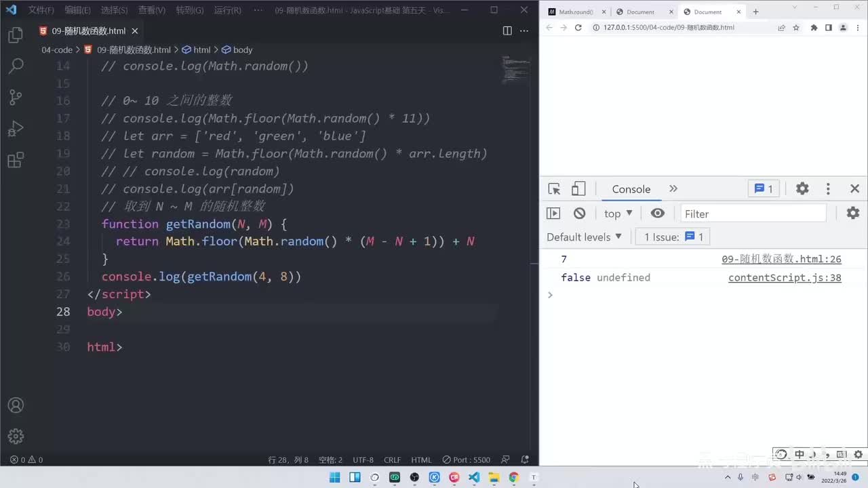
Task: Close the 09-随机数函数.html editor tab
Action: 135,31
